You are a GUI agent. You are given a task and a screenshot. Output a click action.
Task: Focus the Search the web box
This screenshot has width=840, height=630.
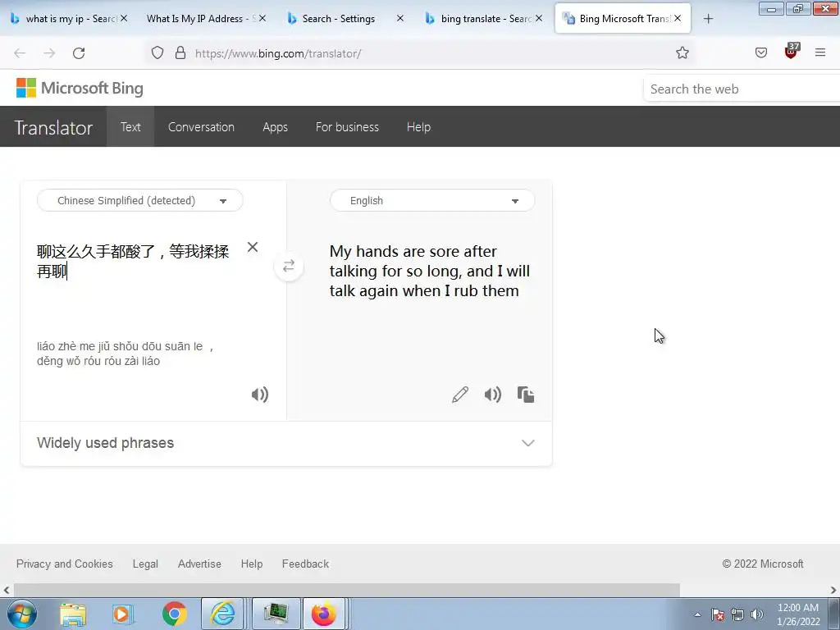pos(742,89)
